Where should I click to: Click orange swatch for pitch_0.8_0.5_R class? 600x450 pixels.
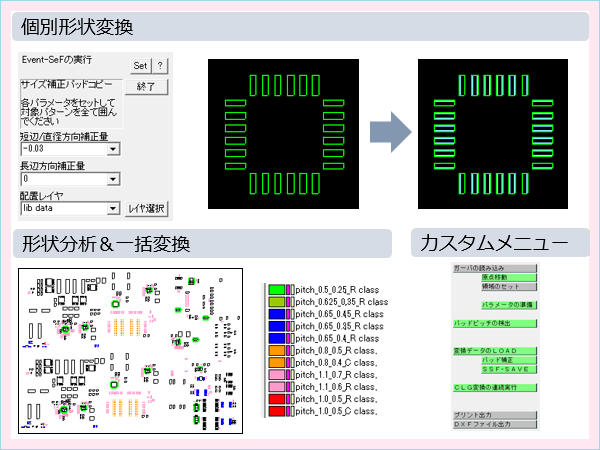[276, 350]
